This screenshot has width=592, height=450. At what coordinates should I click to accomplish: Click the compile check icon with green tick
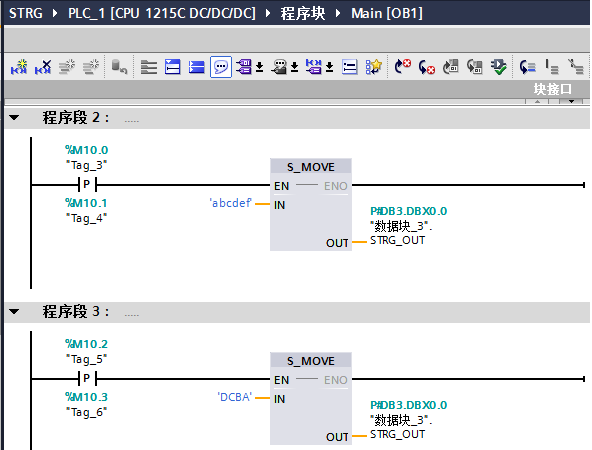[499, 67]
